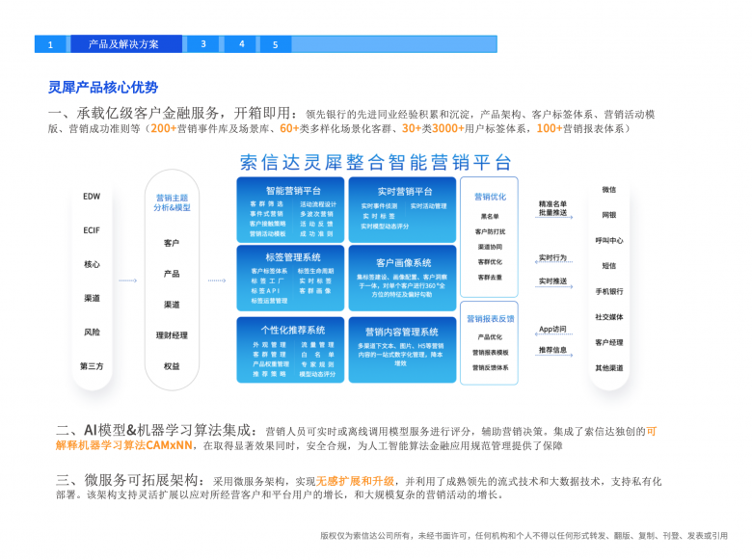Viewport: 752px width, 560px height.
Task: Click 黑名单 under 营销优化
Action: click(490, 216)
